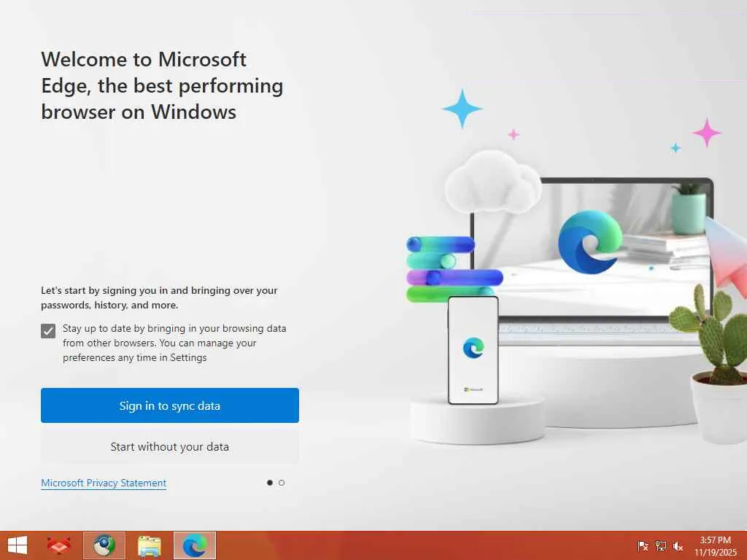Image resolution: width=747 pixels, height=560 pixels.
Task: Open the Windows Start menu
Action: tap(18, 545)
